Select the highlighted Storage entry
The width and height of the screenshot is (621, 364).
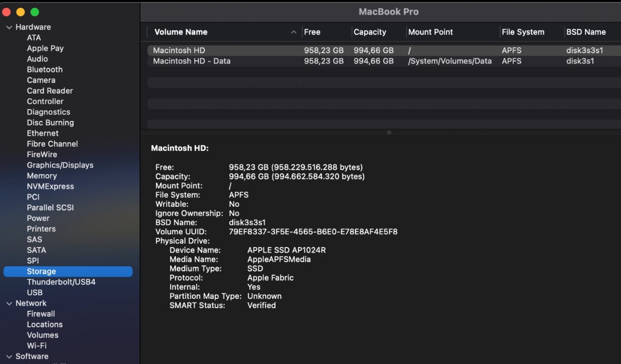[68, 271]
